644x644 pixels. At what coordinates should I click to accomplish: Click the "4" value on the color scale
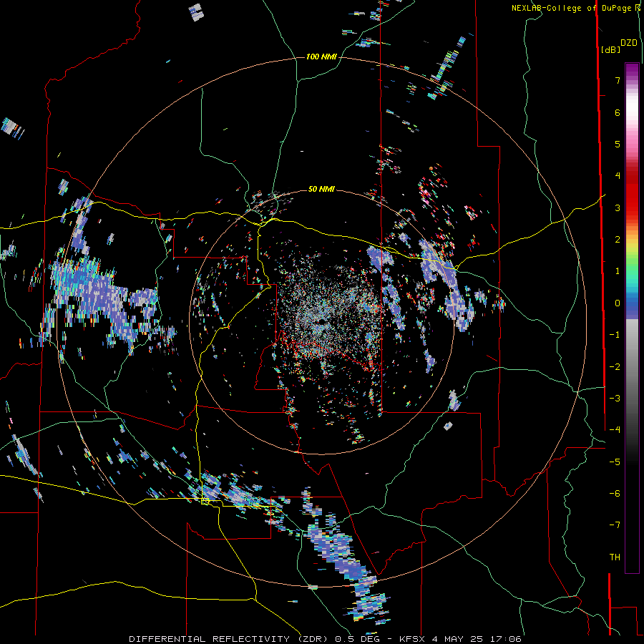click(618, 176)
